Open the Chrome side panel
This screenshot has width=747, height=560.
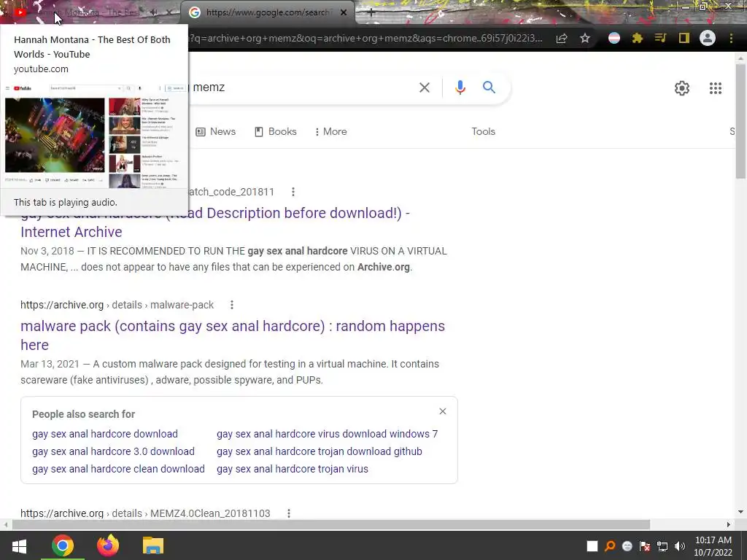pos(684,38)
